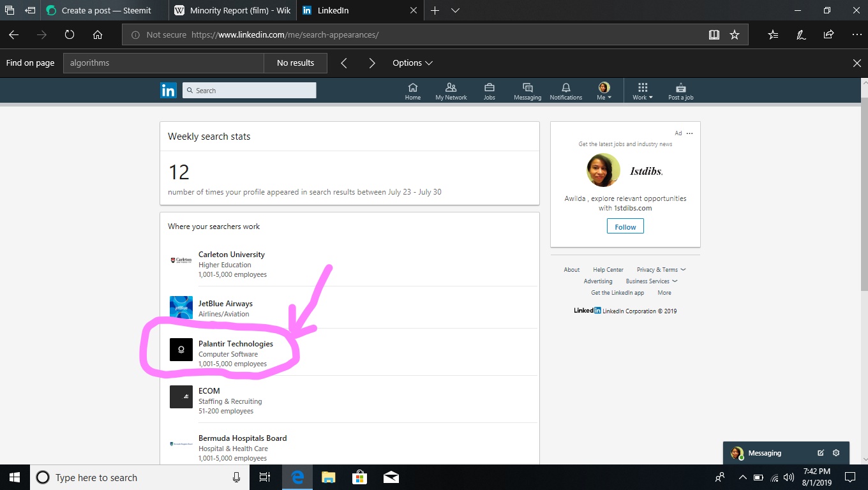Screen dimensions: 868x490
Task: Expand Business Services footer dropdown
Action: 652,281
